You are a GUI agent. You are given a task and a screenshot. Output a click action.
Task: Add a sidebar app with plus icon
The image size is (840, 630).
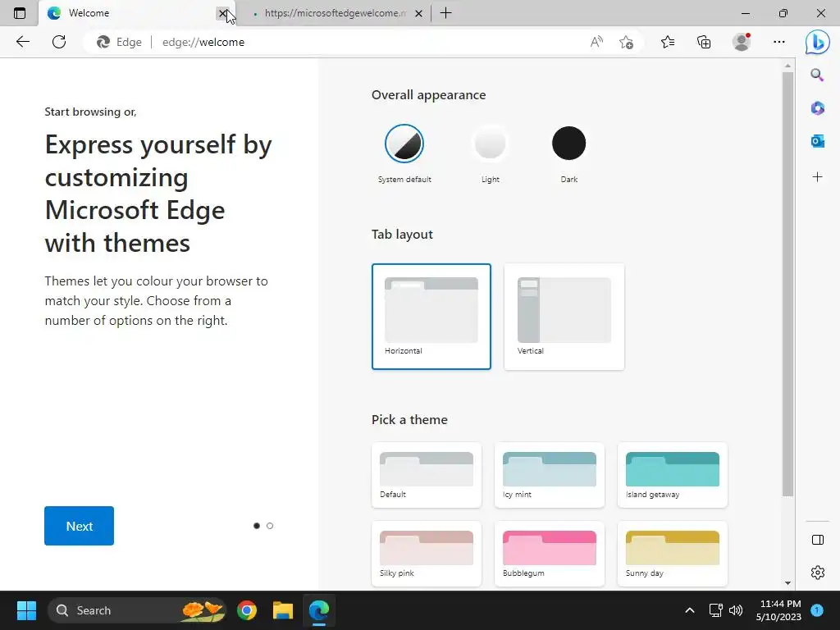817,177
